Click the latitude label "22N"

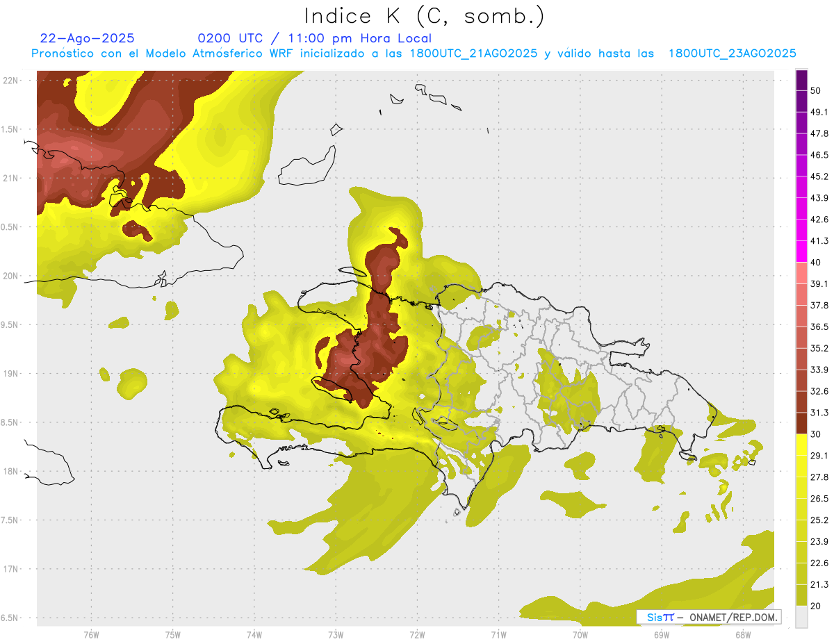pyautogui.click(x=11, y=81)
